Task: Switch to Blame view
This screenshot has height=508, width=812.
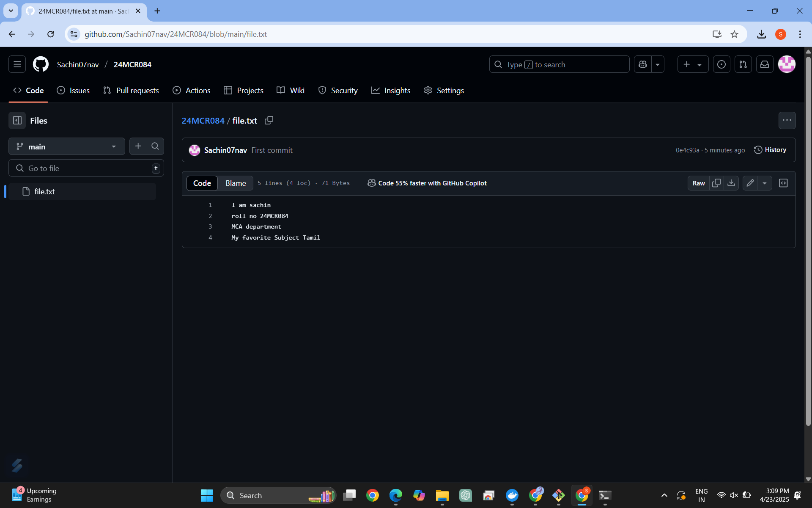Action: [x=236, y=183]
